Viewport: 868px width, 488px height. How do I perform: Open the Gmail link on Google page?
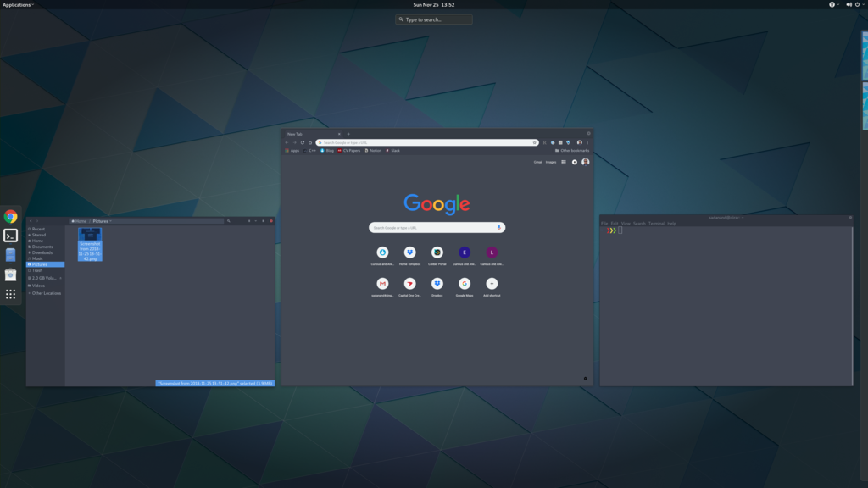[x=537, y=162]
